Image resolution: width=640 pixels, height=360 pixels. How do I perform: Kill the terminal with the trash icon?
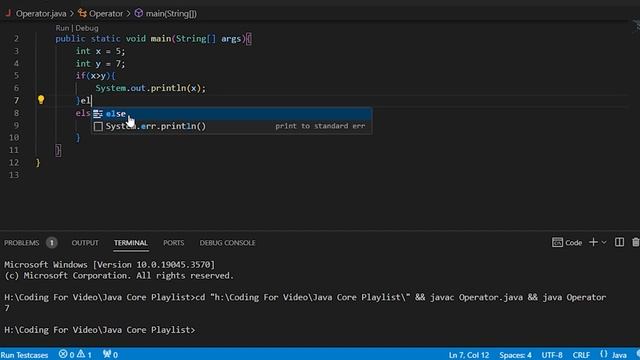636,242
